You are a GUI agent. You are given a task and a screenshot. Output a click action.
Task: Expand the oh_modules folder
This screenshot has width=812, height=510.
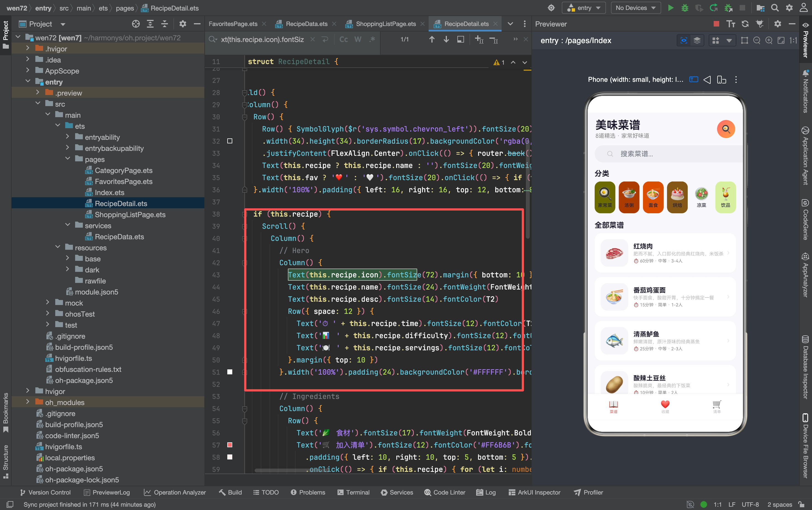coord(28,402)
